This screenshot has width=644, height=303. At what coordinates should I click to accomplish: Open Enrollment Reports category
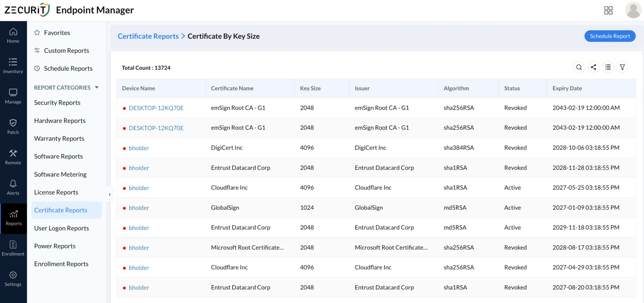61,264
